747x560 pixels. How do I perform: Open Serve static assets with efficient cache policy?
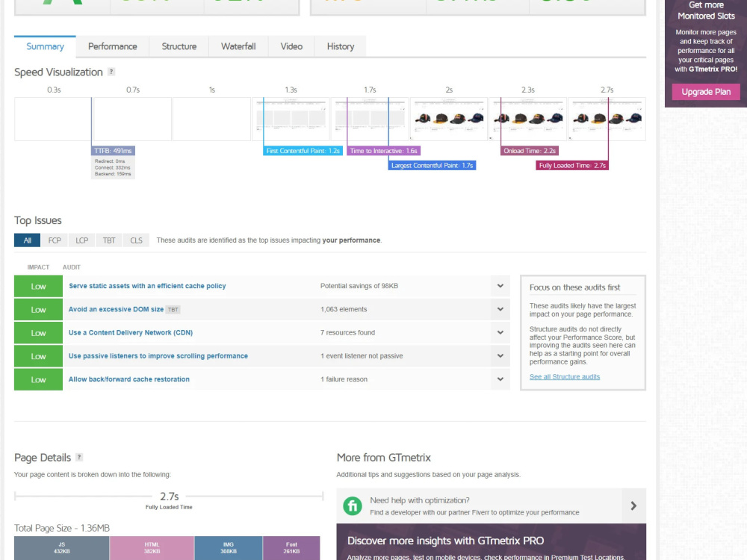(147, 286)
